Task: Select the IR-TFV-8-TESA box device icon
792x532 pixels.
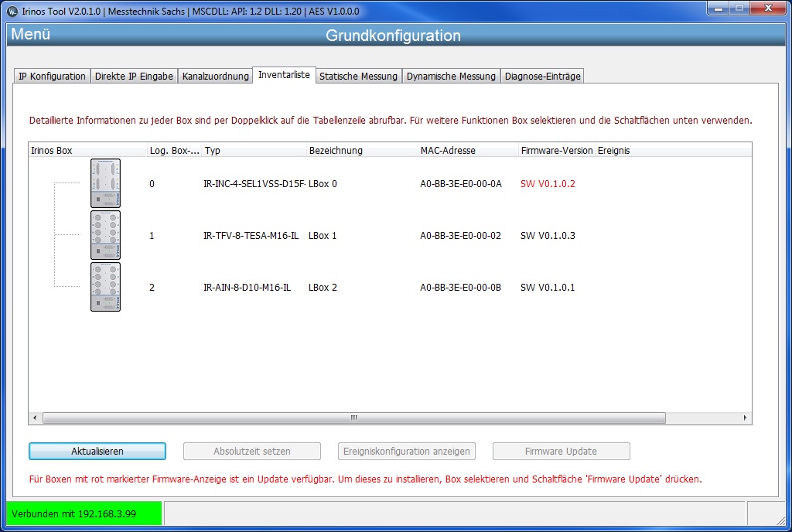Action: (105, 235)
